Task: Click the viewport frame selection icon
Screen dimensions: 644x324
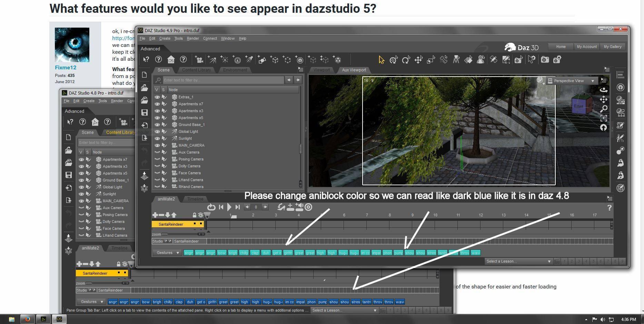Action: point(604,118)
